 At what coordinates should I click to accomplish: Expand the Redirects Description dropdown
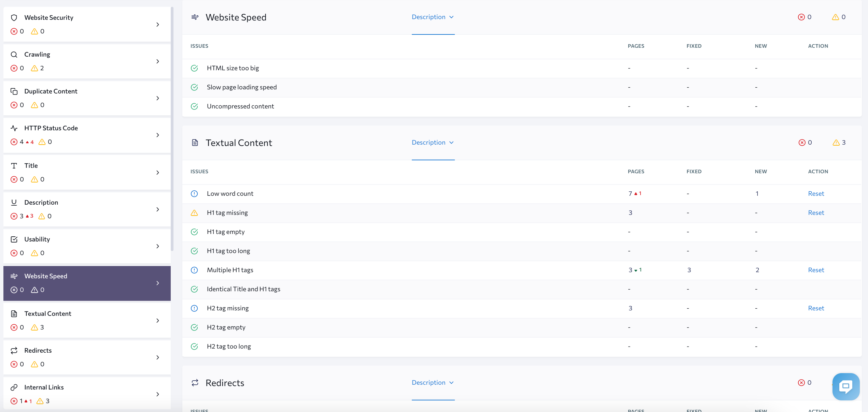point(433,382)
